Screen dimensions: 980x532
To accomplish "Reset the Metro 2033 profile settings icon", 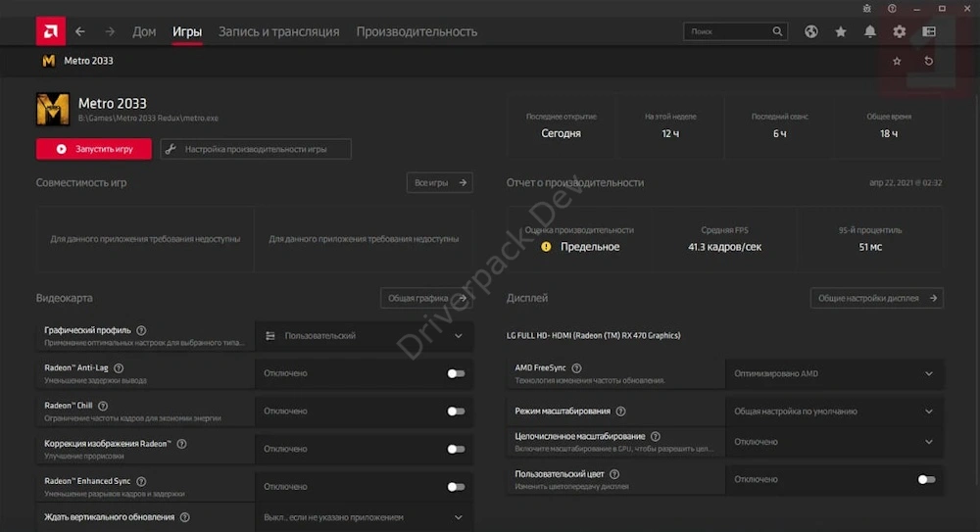I will (929, 61).
